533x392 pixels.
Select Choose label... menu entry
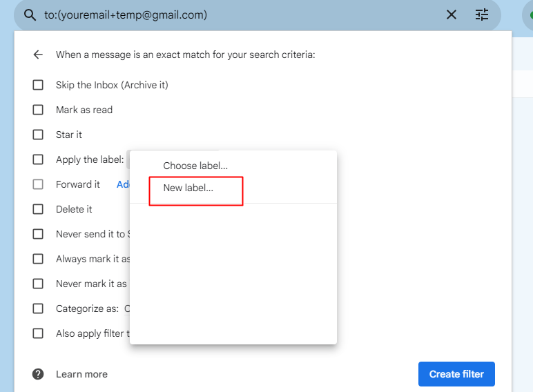[195, 166]
